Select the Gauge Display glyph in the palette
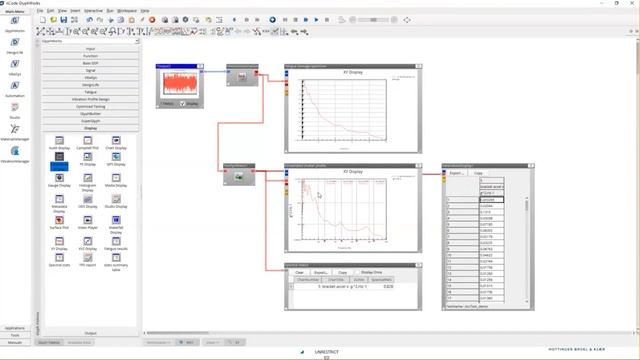Screen dimensions: 640x360 click(59, 180)
